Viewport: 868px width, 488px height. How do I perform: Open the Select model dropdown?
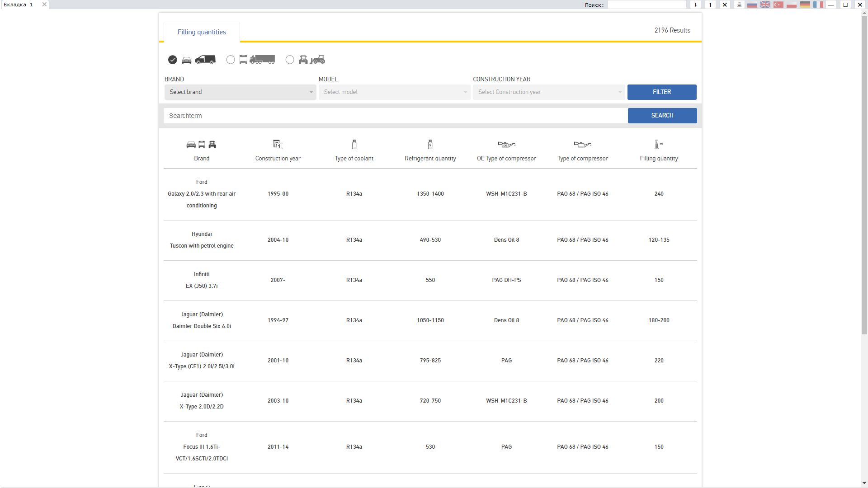(x=394, y=92)
